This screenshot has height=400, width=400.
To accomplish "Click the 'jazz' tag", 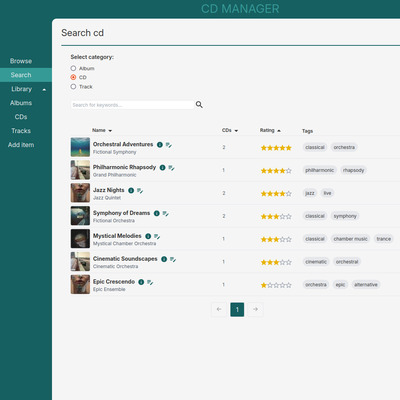I will tap(310, 193).
